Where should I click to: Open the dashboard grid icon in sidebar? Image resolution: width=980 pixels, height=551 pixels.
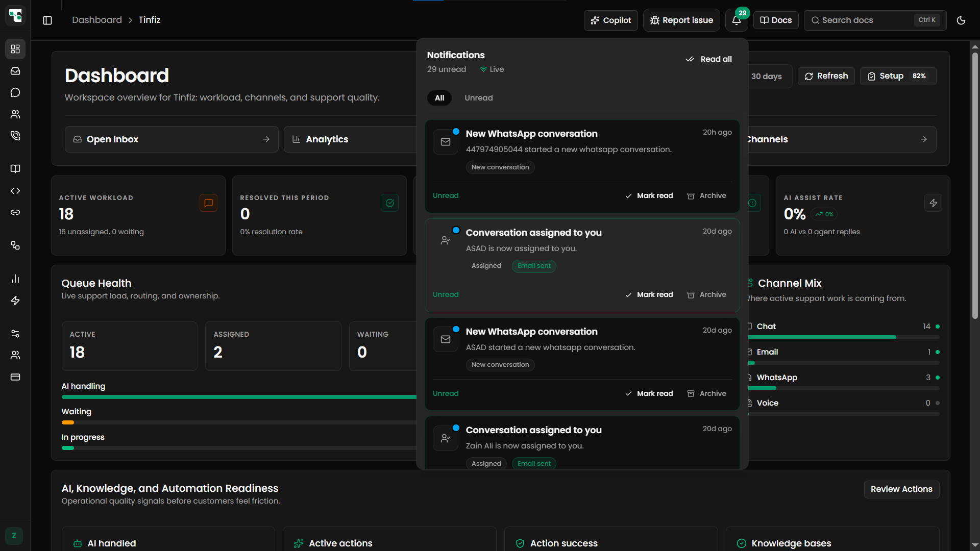[15, 49]
